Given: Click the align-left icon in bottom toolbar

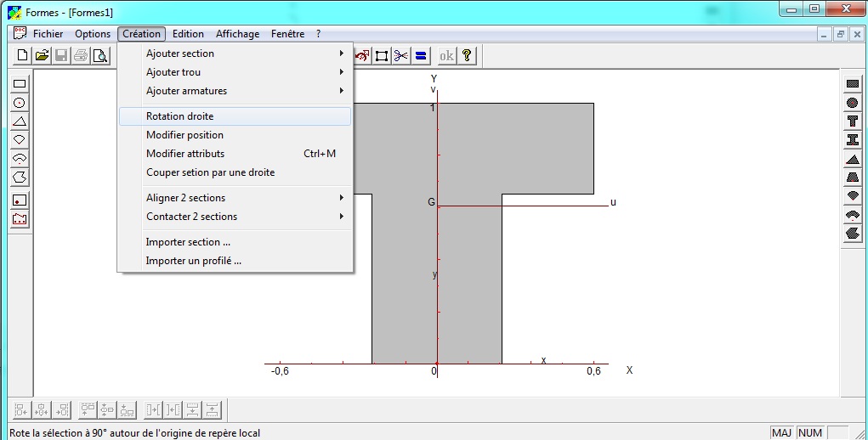Looking at the screenshot, I should click(x=21, y=409).
